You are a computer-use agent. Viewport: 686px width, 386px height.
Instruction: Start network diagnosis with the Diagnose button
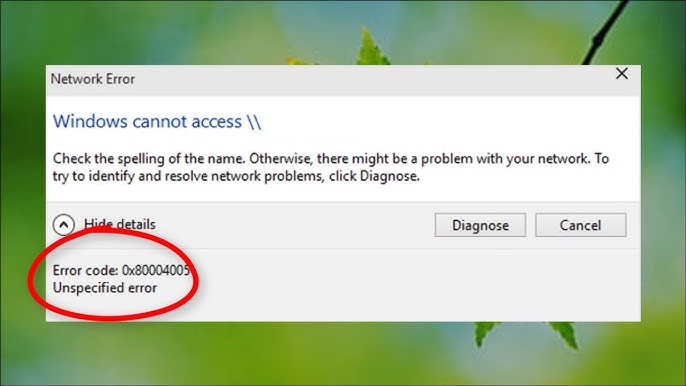(x=480, y=225)
